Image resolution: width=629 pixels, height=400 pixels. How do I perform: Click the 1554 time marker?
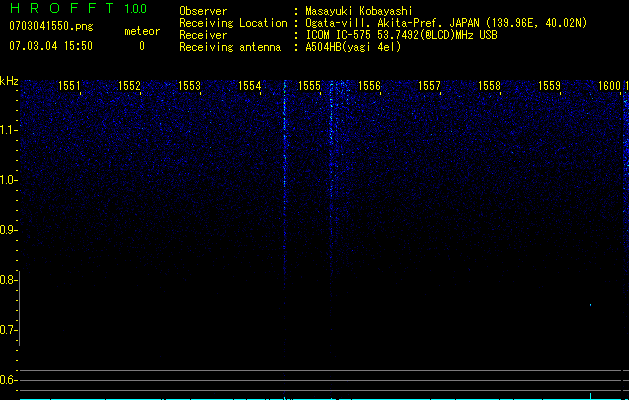[x=249, y=86]
